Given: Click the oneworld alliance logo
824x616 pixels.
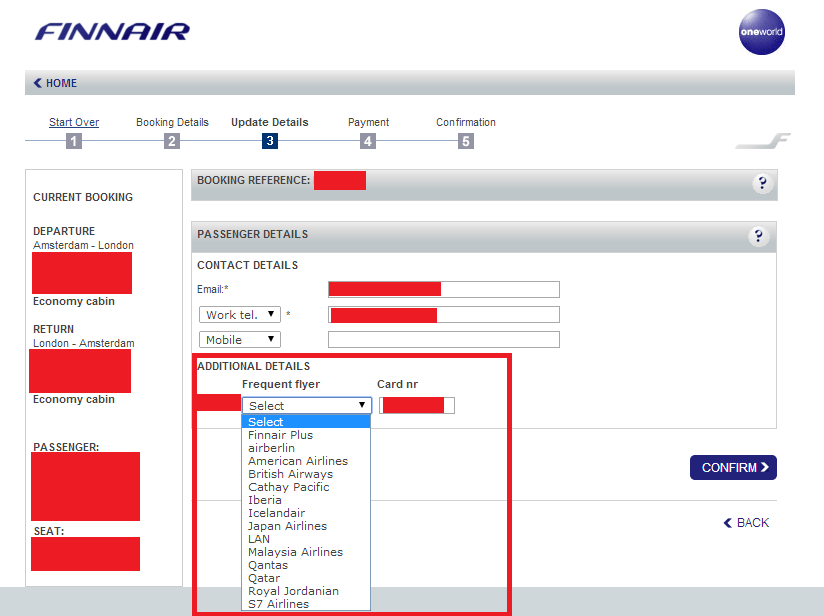Looking at the screenshot, I should click(761, 32).
